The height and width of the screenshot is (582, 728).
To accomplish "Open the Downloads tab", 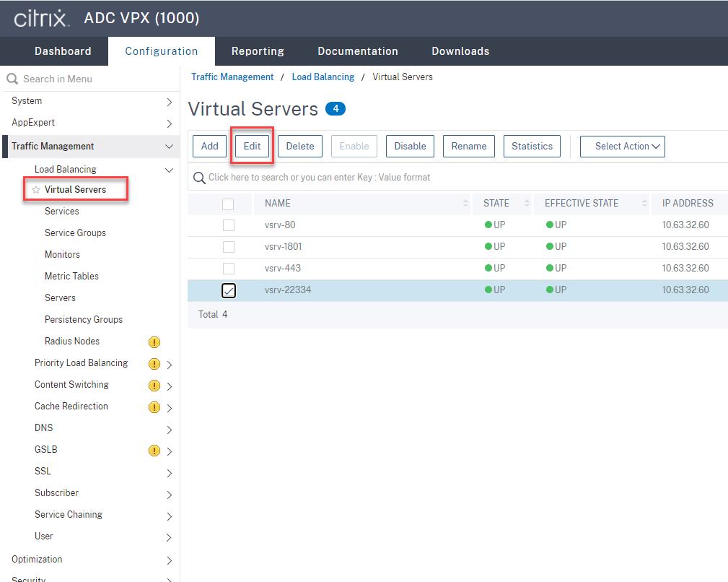I will [460, 51].
